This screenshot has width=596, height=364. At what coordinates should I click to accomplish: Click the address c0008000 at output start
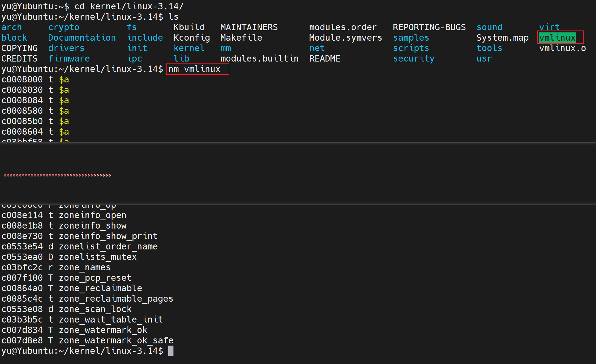pyautogui.click(x=22, y=79)
